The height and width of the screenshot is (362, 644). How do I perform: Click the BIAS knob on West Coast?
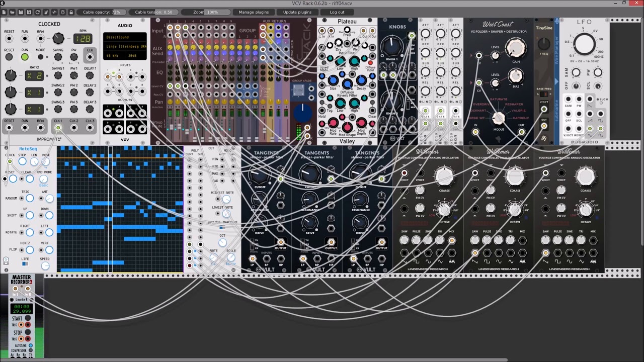[516, 76]
